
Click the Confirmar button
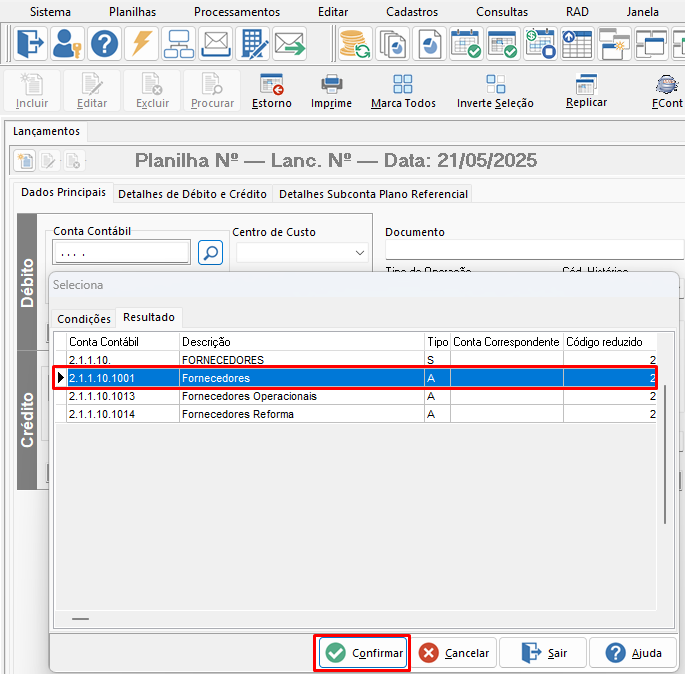(363, 653)
